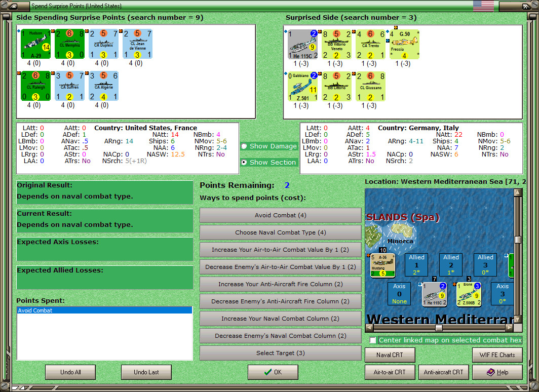Select the Hudson A-29 aircraft unit

(x=35, y=44)
